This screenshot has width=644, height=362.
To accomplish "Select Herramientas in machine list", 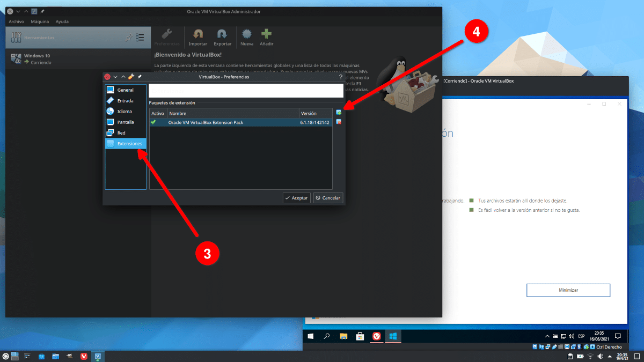I will pos(78,38).
